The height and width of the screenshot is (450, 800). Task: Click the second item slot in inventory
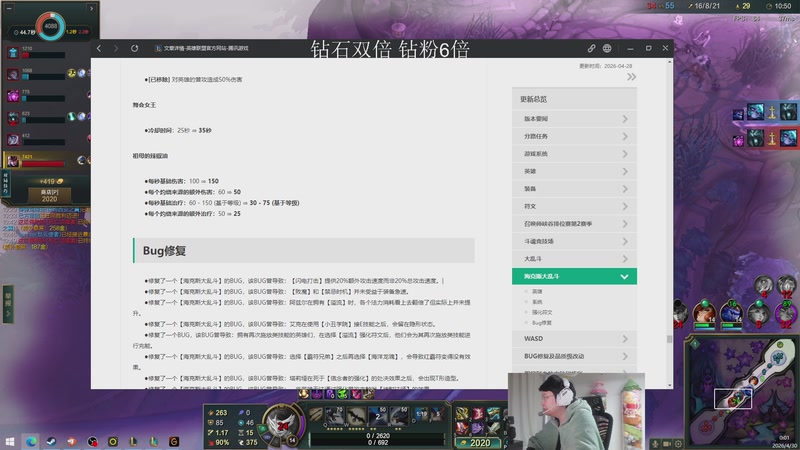pyautogui.click(x=478, y=414)
